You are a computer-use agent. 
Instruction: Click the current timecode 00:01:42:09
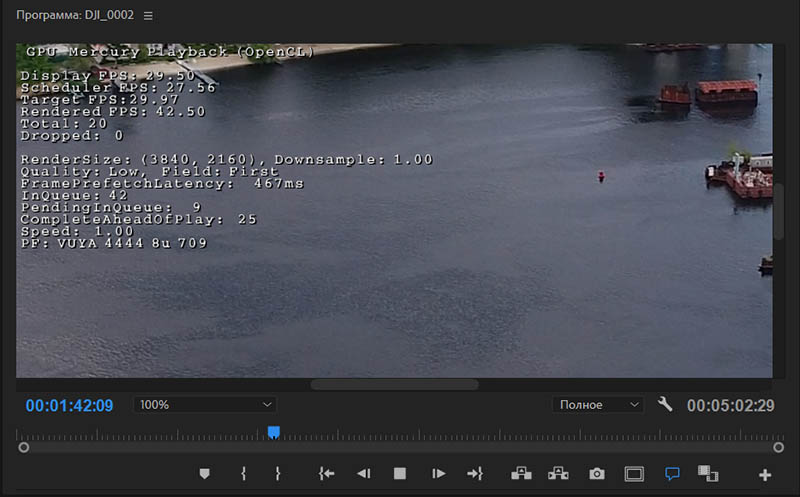point(69,406)
